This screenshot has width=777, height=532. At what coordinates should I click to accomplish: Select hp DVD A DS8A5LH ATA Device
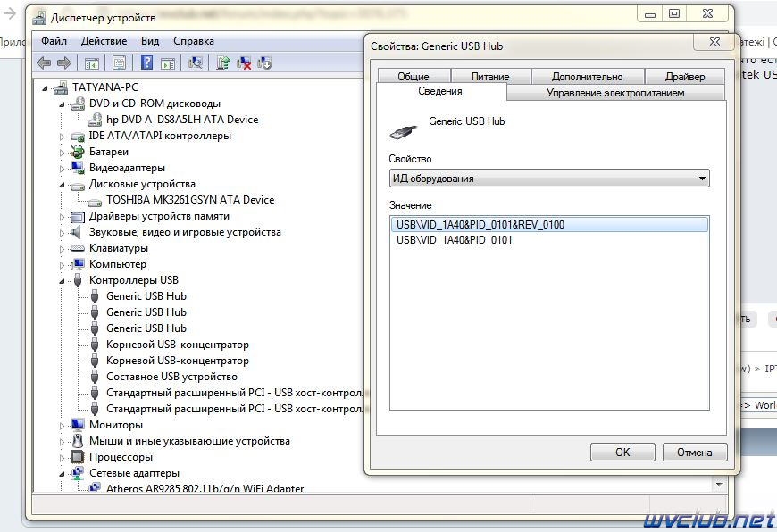[x=182, y=120]
